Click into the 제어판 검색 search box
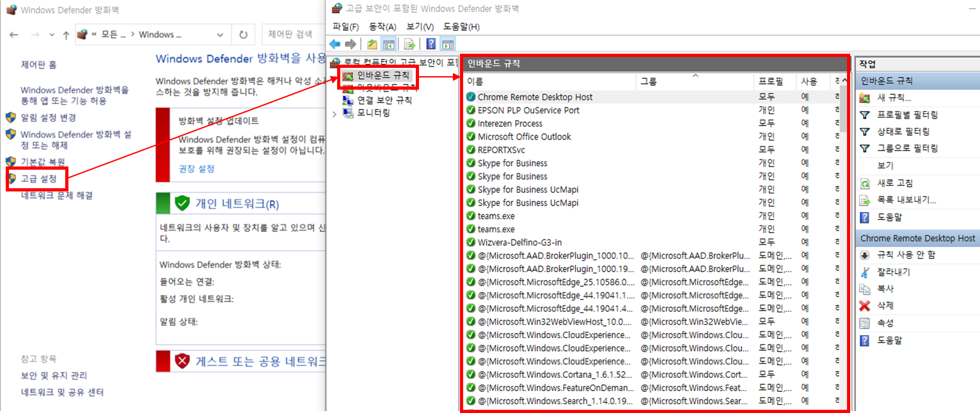The height and width of the screenshot is (413, 980). point(294,35)
